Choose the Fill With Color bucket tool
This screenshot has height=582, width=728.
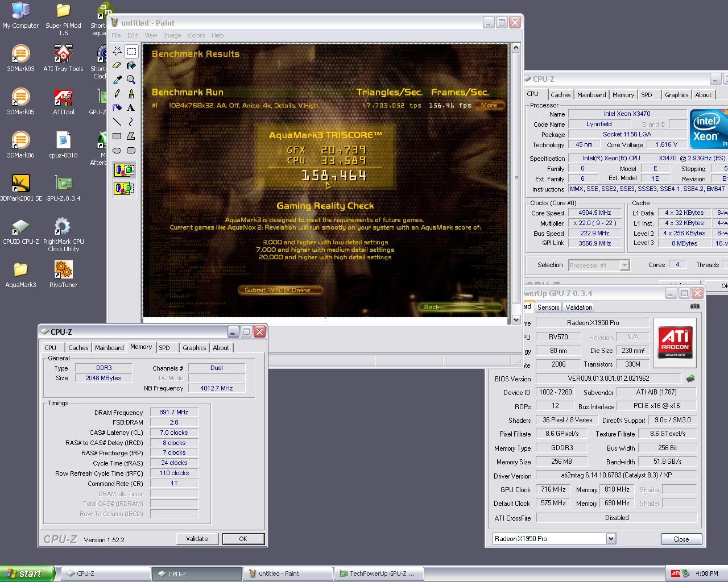coord(131,65)
